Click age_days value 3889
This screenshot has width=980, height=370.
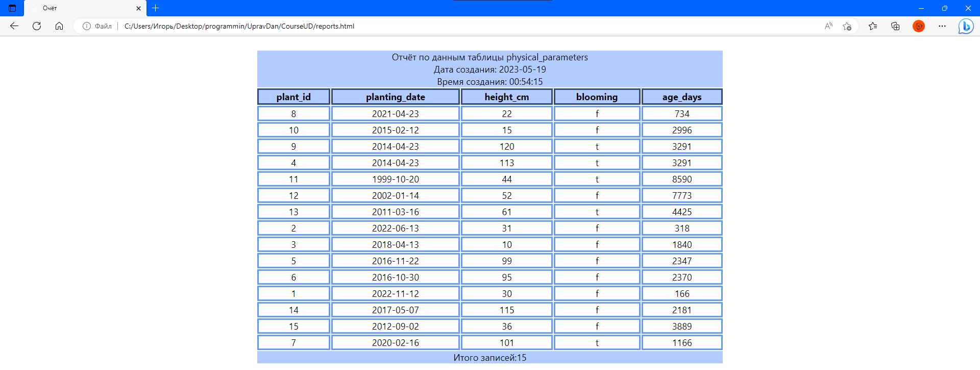tap(682, 326)
